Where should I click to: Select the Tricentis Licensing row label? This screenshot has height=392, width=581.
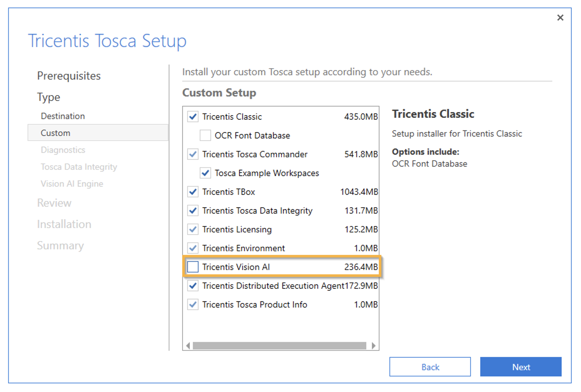[x=237, y=229]
